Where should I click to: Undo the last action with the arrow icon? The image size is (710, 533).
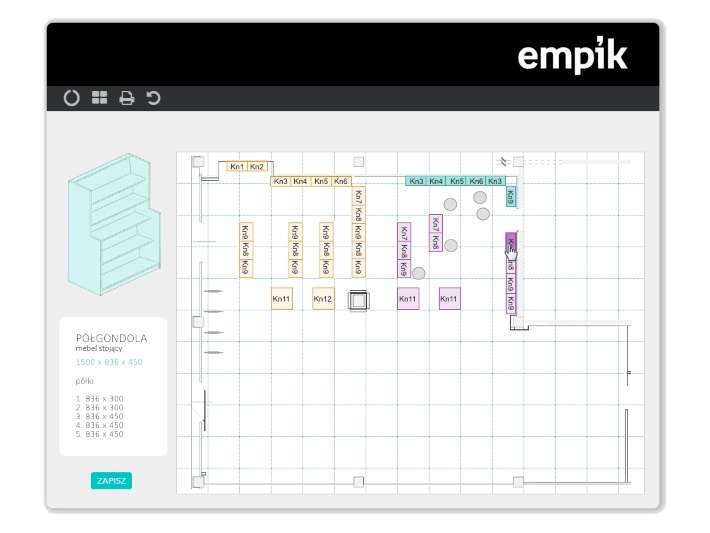154,98
